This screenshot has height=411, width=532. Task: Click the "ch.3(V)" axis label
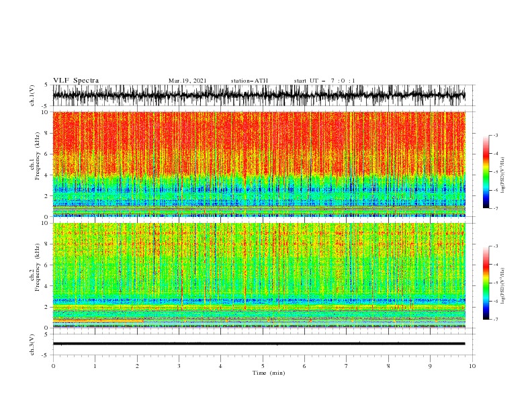[x=32, y=345]
